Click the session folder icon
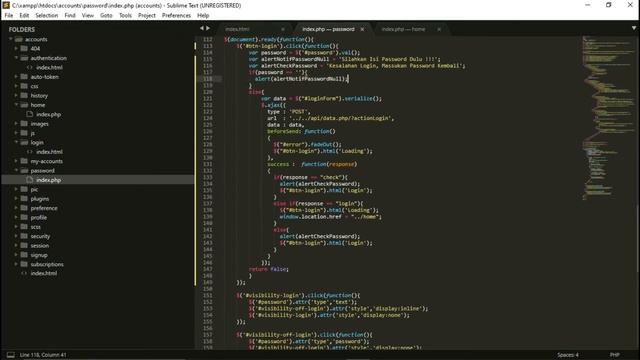 pos(24,246)
